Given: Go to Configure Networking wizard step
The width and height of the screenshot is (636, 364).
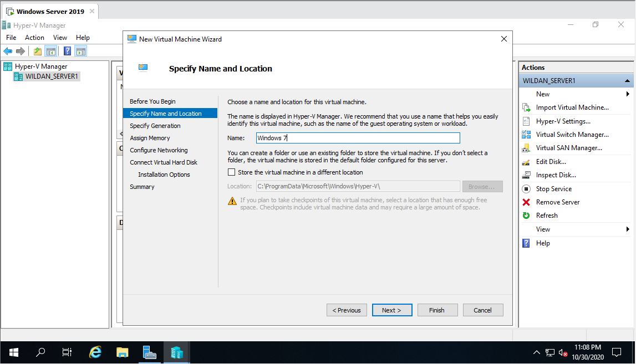Looking at the screenshot, I should pos(159,150).
